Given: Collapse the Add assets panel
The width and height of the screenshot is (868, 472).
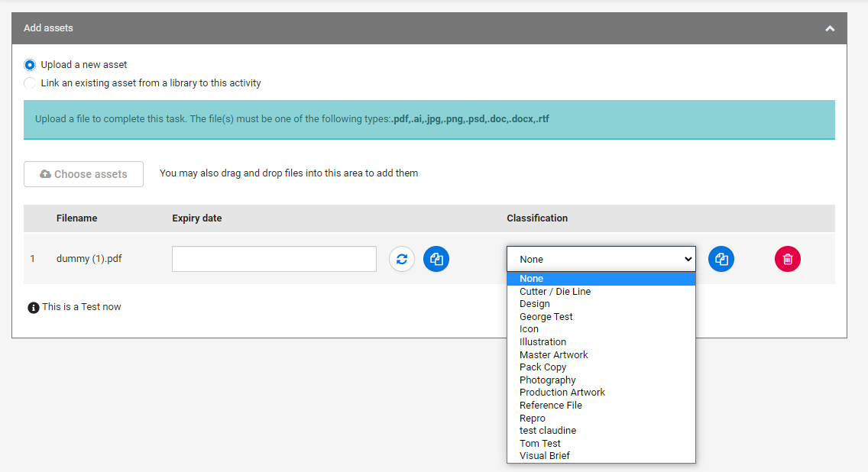Looking at the screenshot, I should point(830,28).
